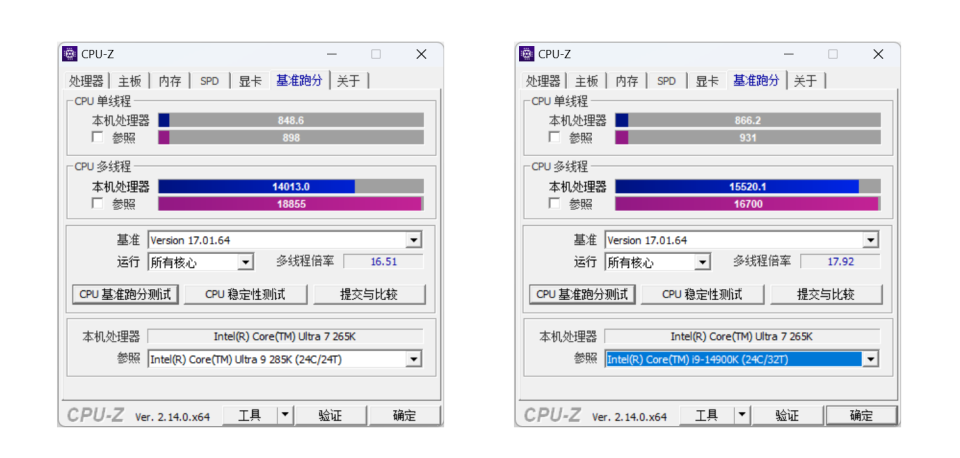Click Ver. 2.14.0.x64 text in left window
960x458 pixels.
(x=173, y=417)
